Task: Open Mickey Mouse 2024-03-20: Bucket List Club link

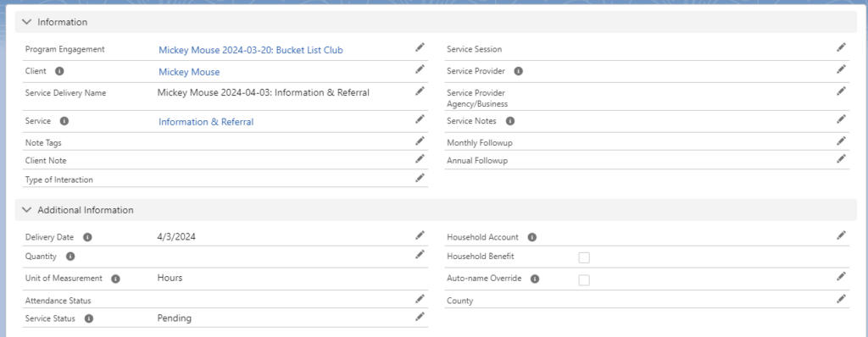Action: click(x=251, y=50)
